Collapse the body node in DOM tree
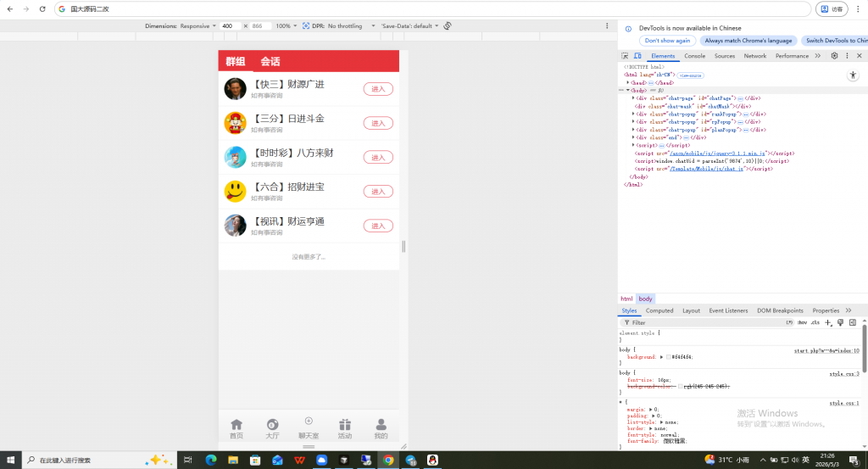 (x=628, y=90)
